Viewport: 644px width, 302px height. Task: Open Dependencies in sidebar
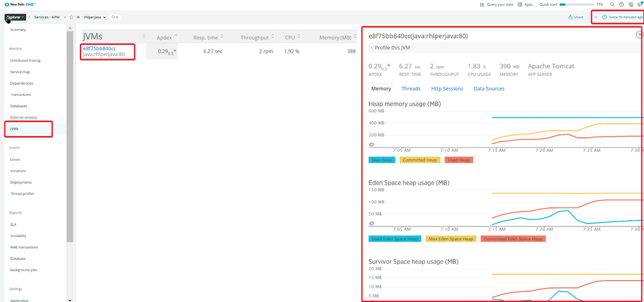pos(21,83)
